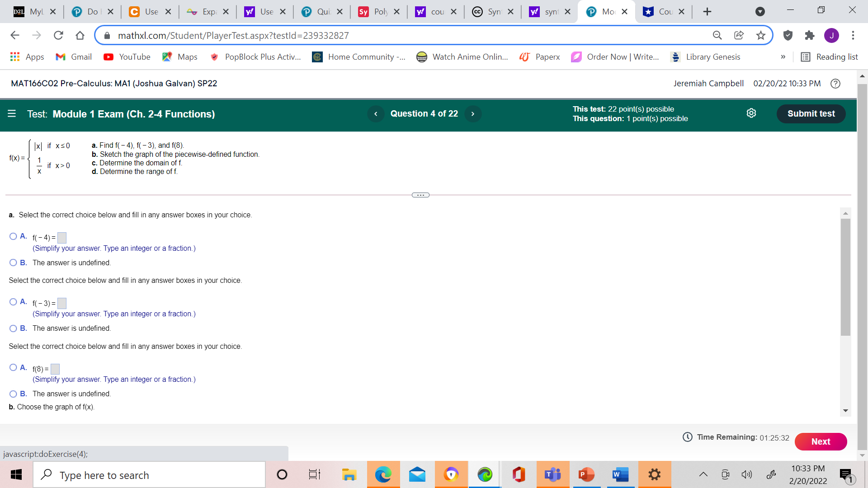868x488 pixels.
Task: Open Microsoft Teams from the taskbar
Action: point(552,474)
